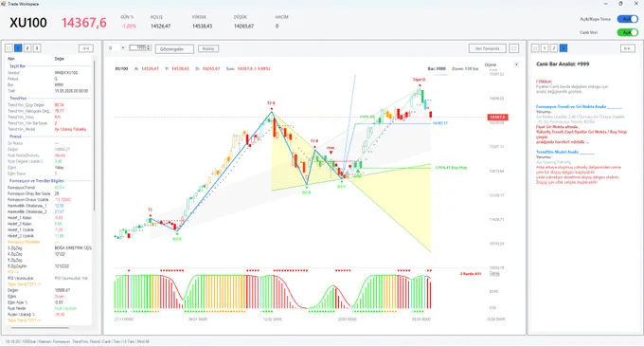The image size is (644, 347).
Task: Click the 3.ZigZag row
Action: coord(48,247)
